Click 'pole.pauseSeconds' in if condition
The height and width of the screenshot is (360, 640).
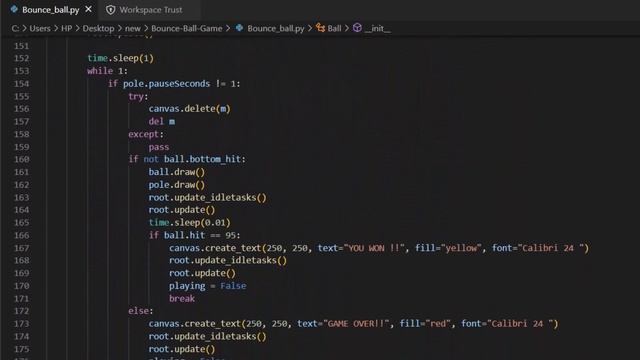(167, 84)
